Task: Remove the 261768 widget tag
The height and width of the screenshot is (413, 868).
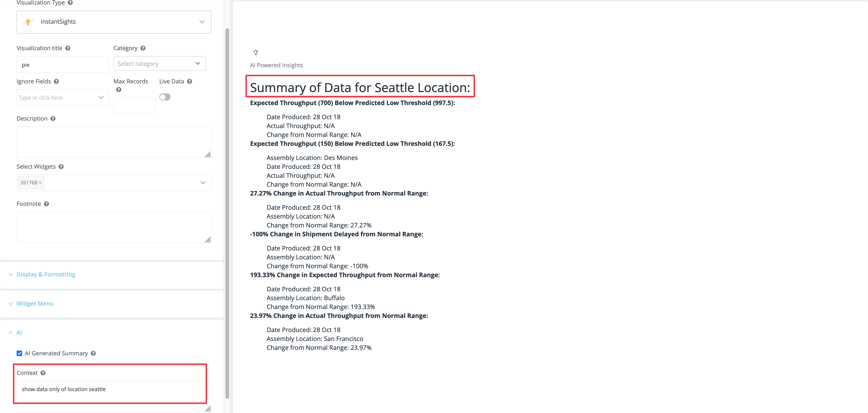Action: pyautogui.click(x=40, y=183)
